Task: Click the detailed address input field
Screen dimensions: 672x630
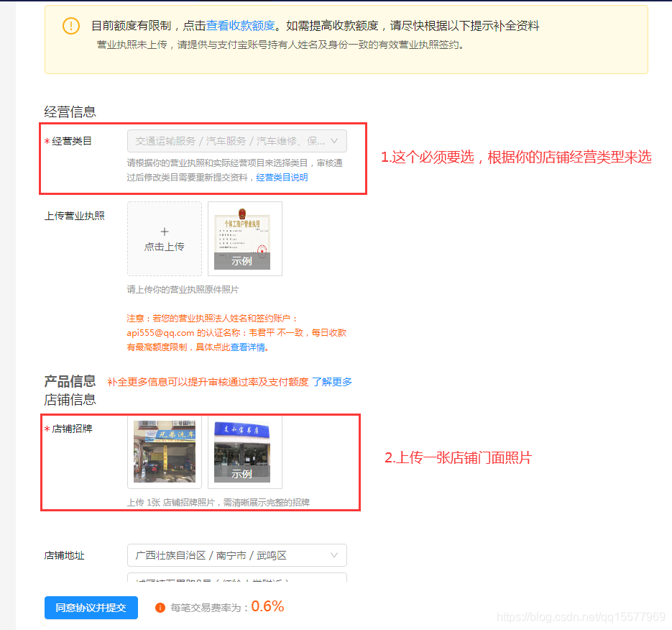Action: click(237, 577)
